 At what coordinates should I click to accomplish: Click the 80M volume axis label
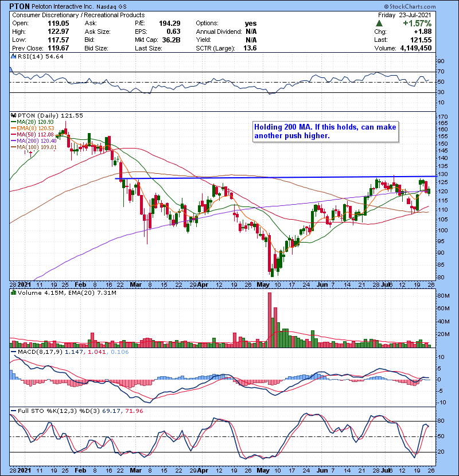point(444,296)
